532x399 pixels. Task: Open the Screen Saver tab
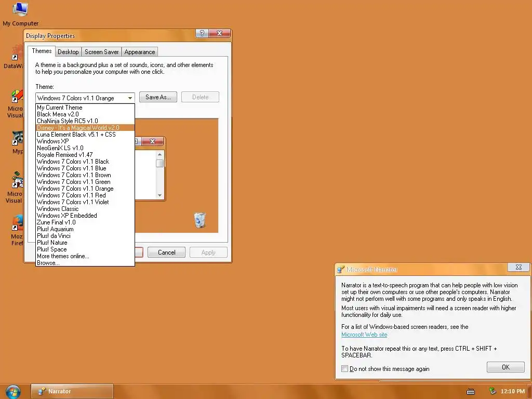101,52
